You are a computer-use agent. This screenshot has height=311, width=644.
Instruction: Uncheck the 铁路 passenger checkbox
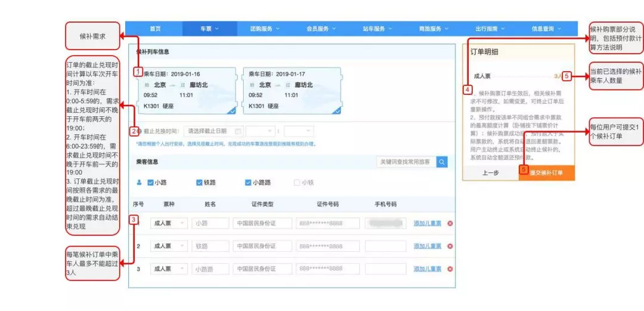click(x=199, y=183)
